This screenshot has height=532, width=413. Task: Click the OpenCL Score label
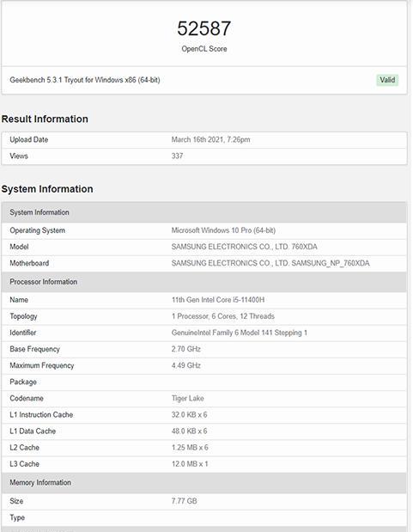coord(204,49)
